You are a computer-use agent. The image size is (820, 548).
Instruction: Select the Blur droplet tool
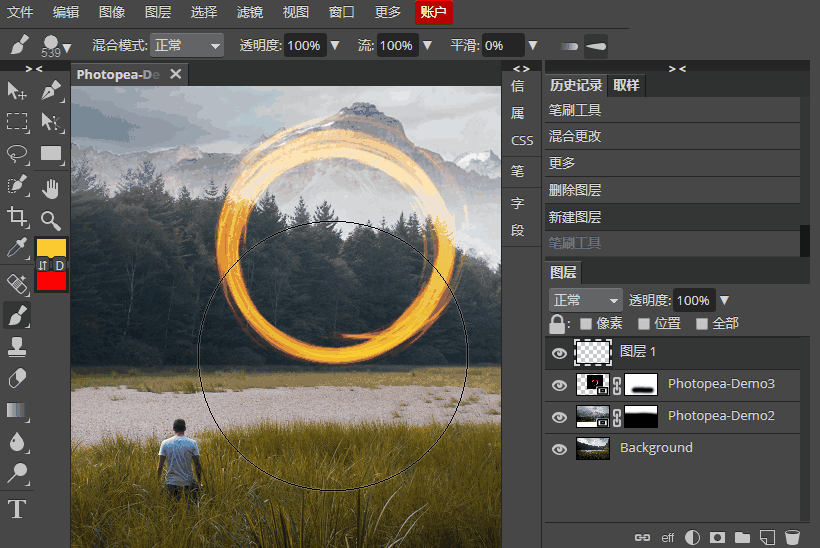(x=17, y=442)
